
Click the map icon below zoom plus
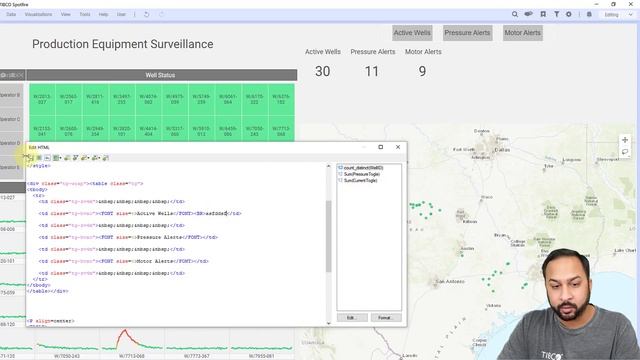click(x=625, y=152)
